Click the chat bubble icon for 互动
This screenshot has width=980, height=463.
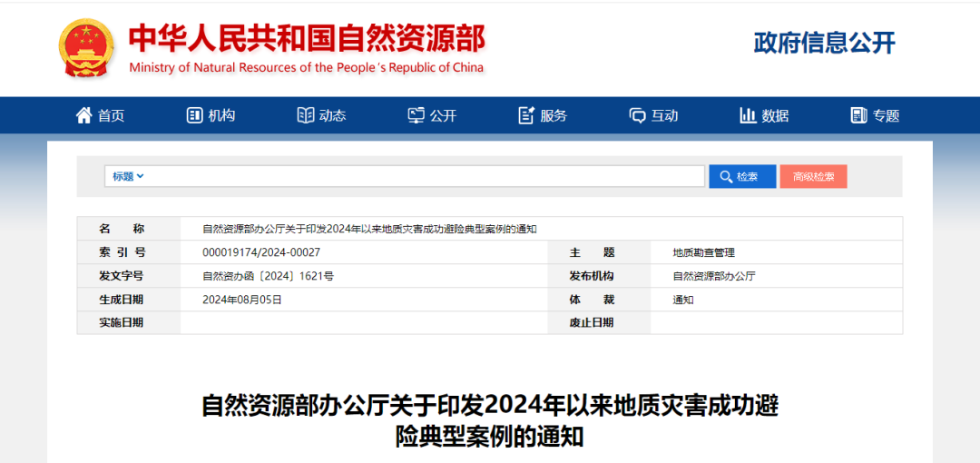(x=638, y=116)
